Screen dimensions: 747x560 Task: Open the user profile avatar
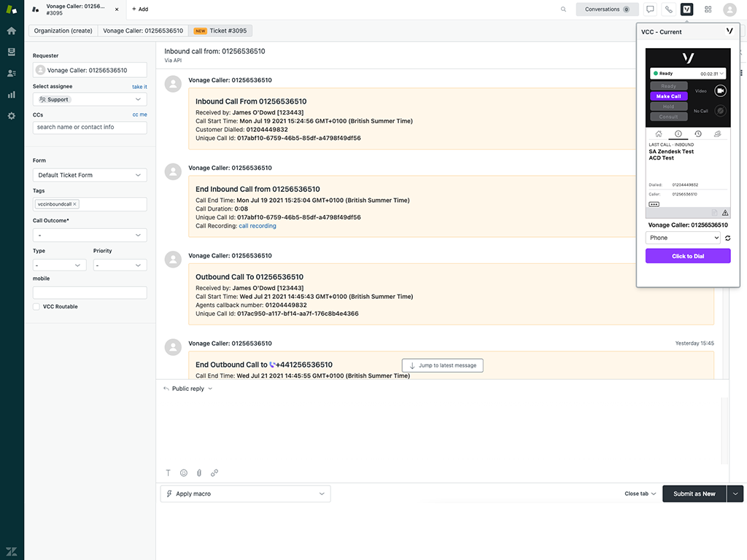click(x=729, y=9)
